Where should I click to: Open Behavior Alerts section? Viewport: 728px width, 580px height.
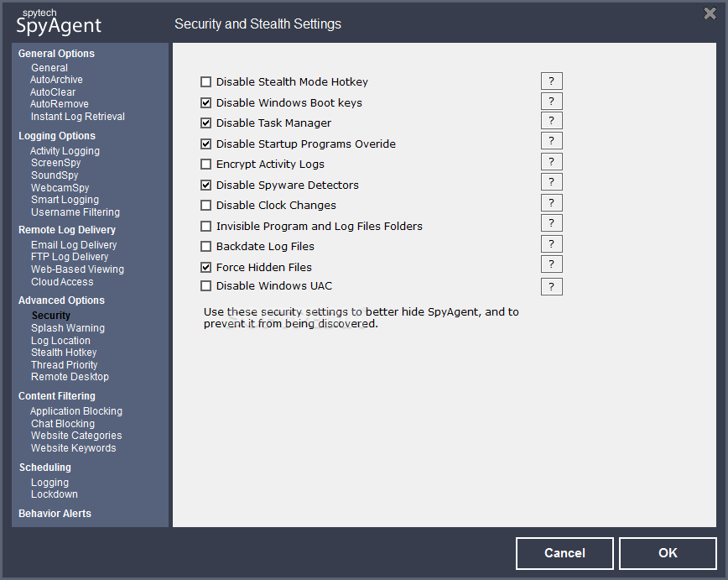coord(55,514)
